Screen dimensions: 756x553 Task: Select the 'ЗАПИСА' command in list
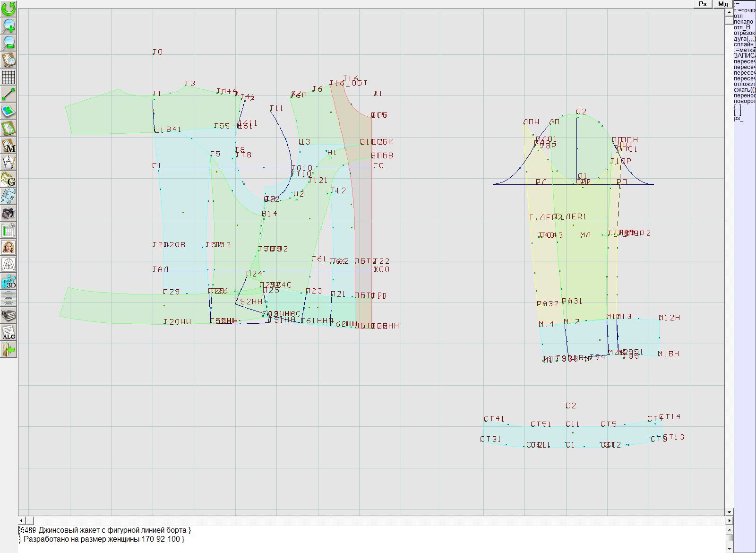[x=744, y=56]
